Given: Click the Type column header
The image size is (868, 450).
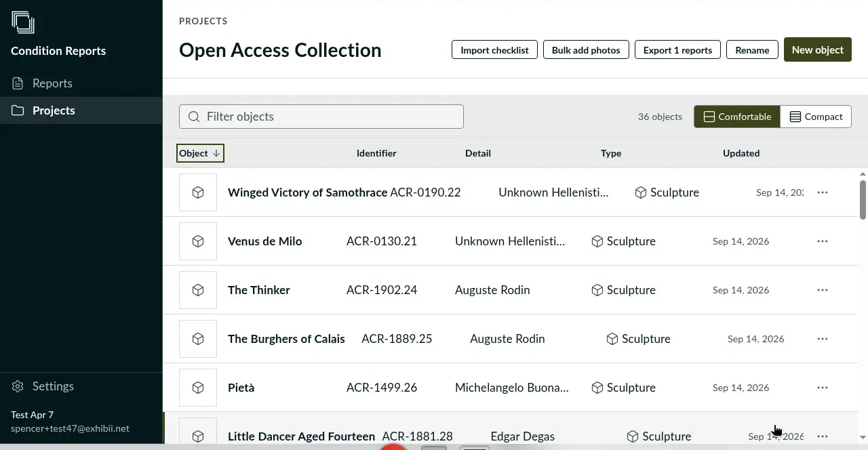Looking at the screenshot, I should click(611, 153).
